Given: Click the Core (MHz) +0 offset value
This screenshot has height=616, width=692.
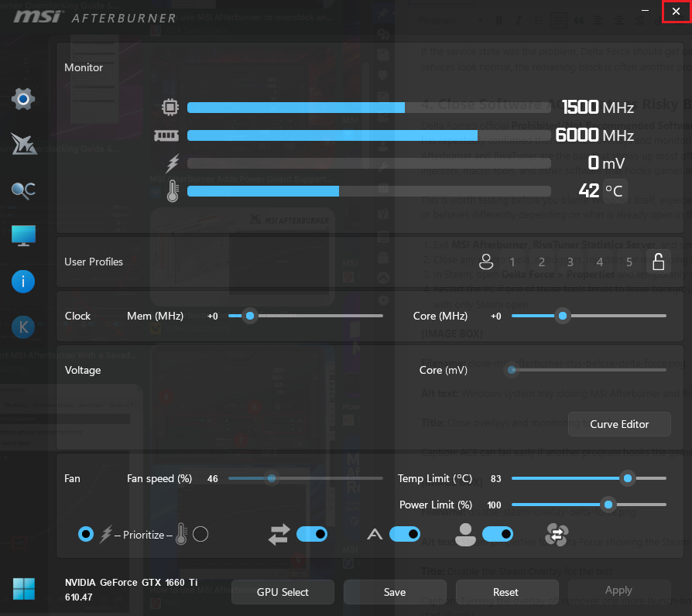Looking at the screenshot, I should (495, 317).
